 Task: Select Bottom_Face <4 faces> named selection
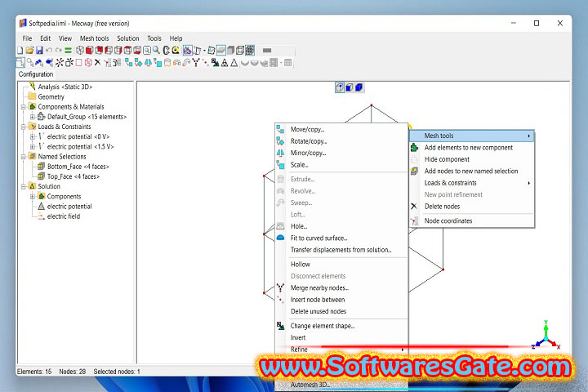pyautogui.click(x=78, y=167)
